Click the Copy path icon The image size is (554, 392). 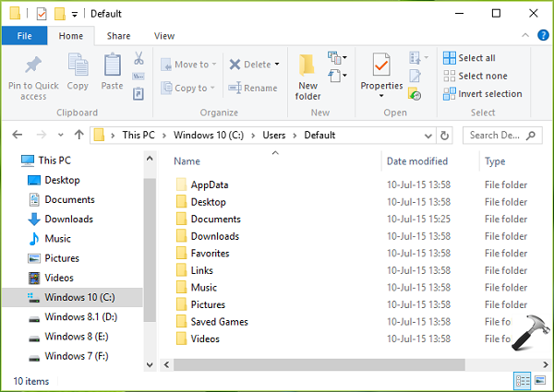coord(138,76)
